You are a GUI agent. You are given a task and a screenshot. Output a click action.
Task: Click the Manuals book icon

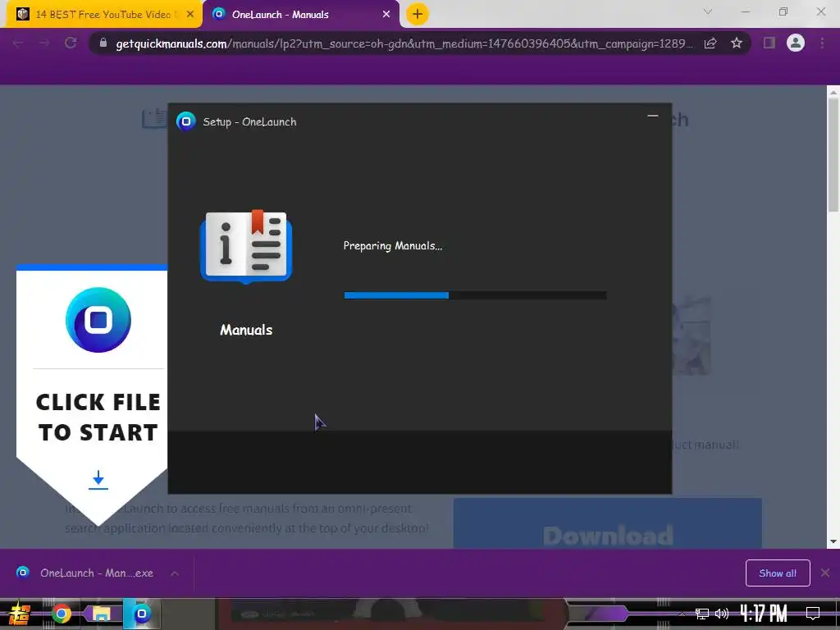(x=246, y=246)
